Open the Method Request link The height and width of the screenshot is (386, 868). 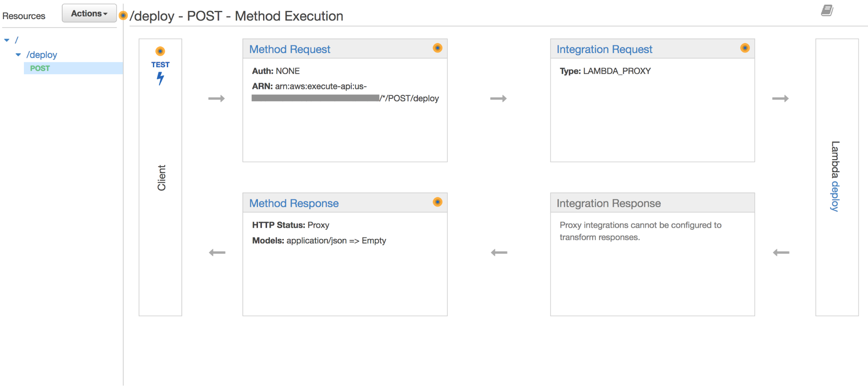pyautogui.click(x=290, y=49)
